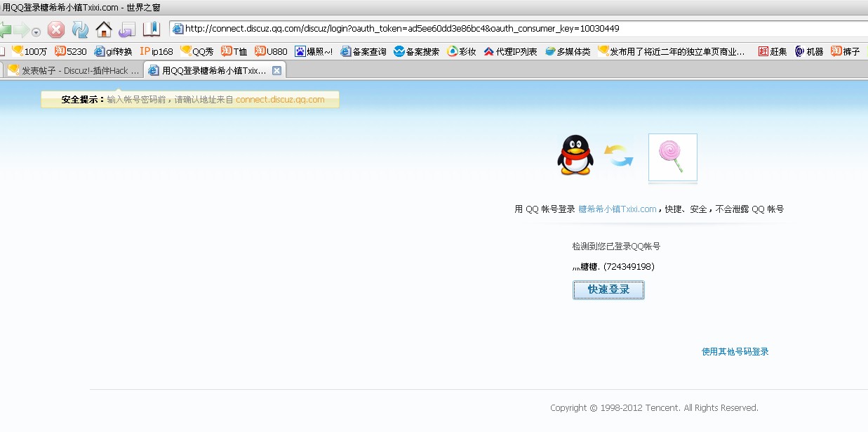The image size is (868, 432).
Task: Open the T恤 bookmark
Action: [234, 51]
